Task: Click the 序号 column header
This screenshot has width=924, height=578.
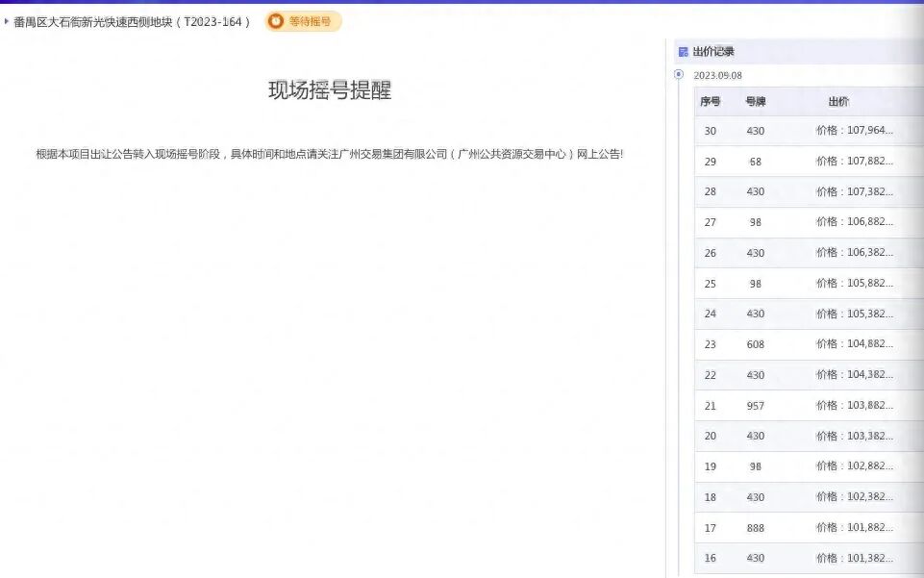Action: 709,101
